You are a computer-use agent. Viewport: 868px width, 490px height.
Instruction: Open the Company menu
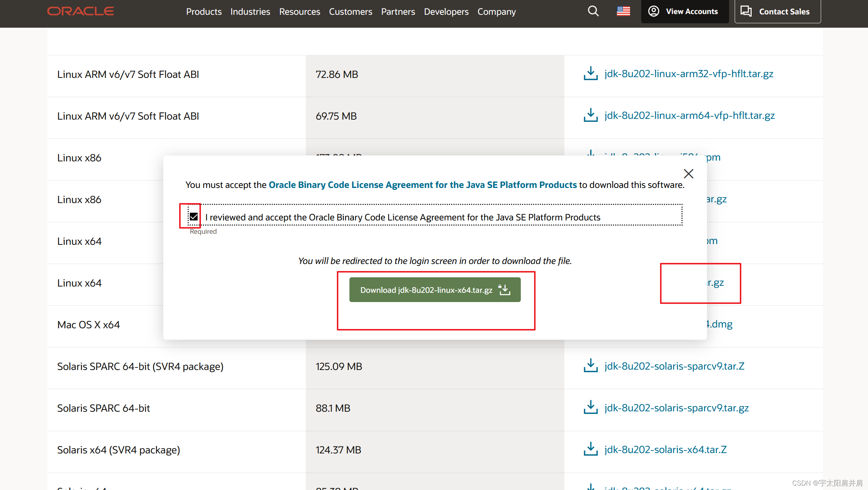(496, 12)
